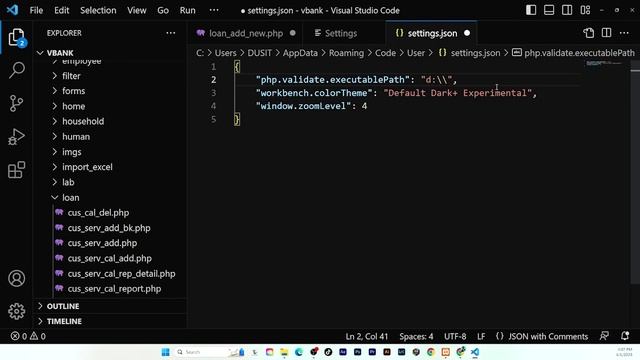This screenshot has width=640, height=360.
Task: Open the File menu
Action: coord(36,10)
